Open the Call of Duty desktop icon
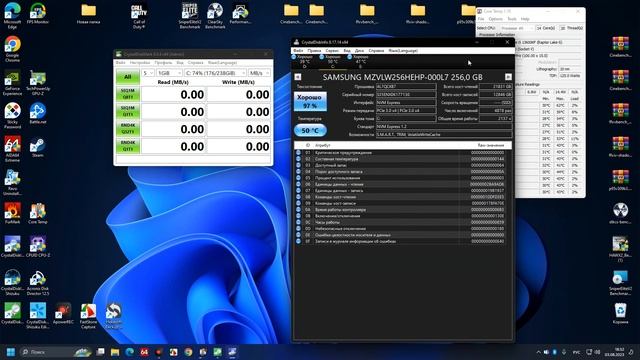This screenshot has width=640, height=360. [x=139, y=16]
